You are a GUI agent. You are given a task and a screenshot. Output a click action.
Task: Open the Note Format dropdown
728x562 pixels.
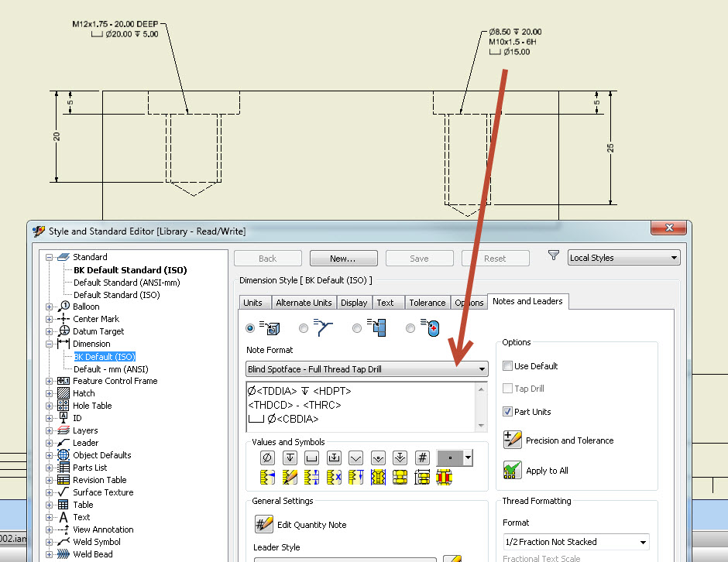point(482,369)
